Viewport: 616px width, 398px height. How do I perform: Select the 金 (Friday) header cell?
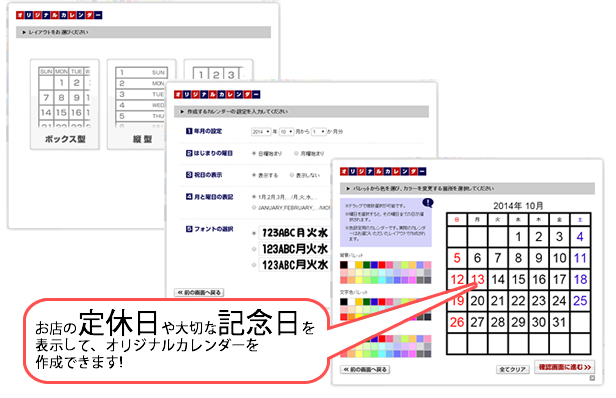coord(559,220)
